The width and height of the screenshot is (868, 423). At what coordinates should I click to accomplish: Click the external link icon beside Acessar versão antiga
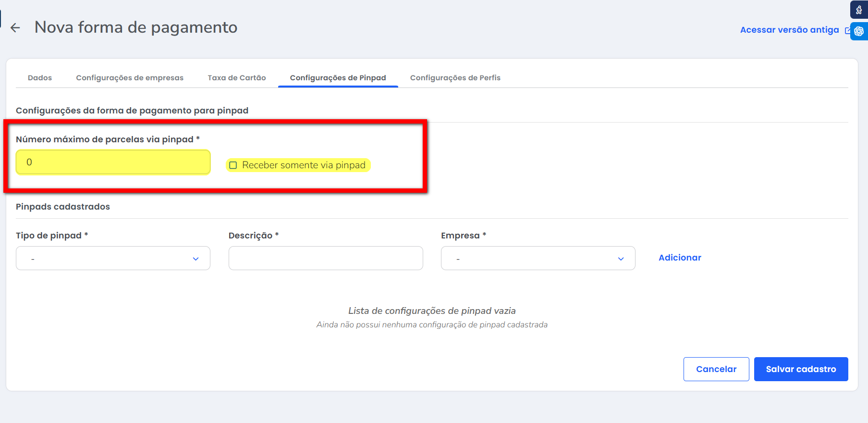(847, 30)
